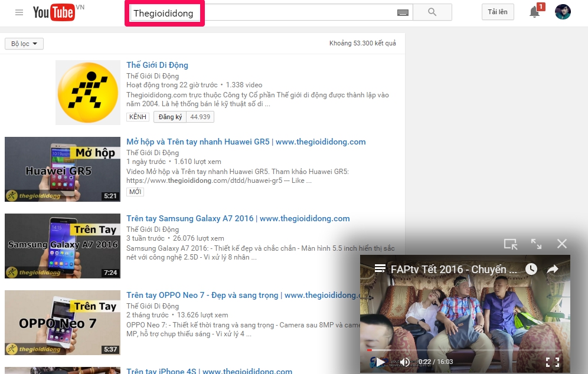The height and width of the screenshot is (374, 588).
Task: Open the hamburger guide menu
Action: 19,12
